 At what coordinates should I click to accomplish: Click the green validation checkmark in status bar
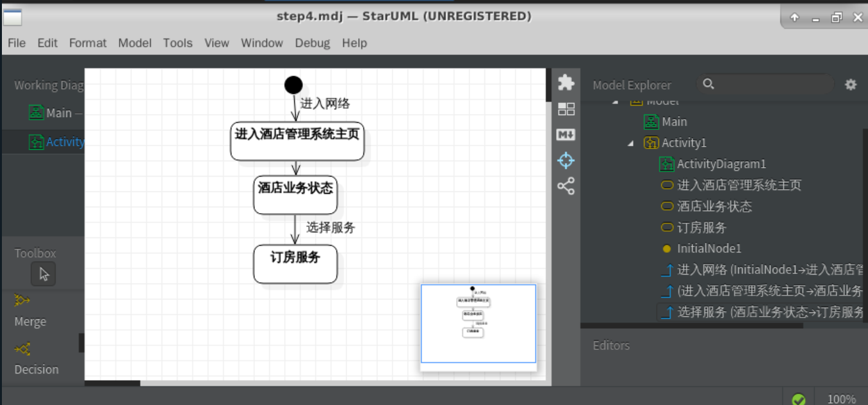tap(798, 399)
